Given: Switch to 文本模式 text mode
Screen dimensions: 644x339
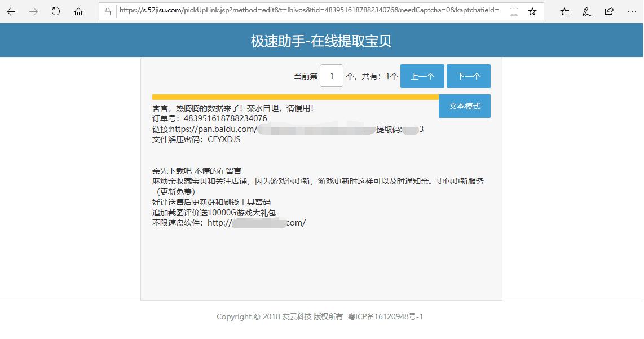Looking at the screenshot, I should point(464,106).
